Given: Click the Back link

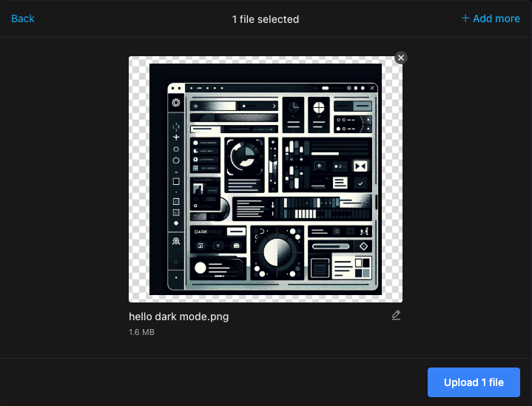Looking at the screenshot, I should click(23, 18).
